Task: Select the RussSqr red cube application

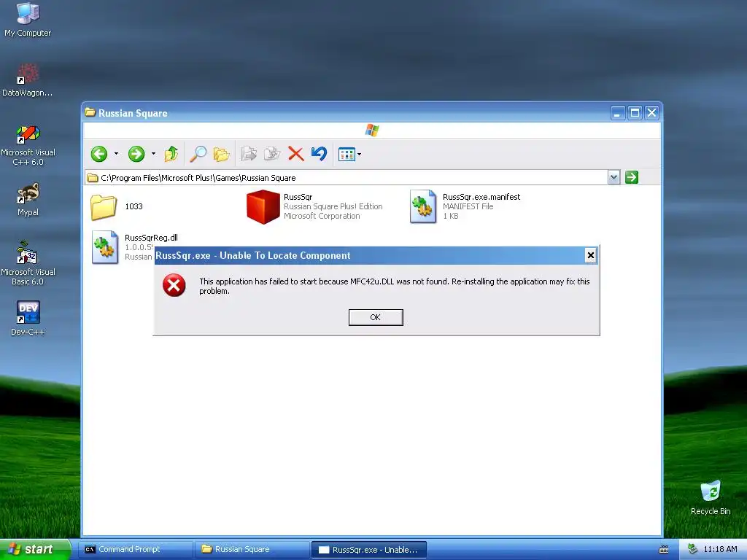Action: pyautogui.click(x=263, y=206)
